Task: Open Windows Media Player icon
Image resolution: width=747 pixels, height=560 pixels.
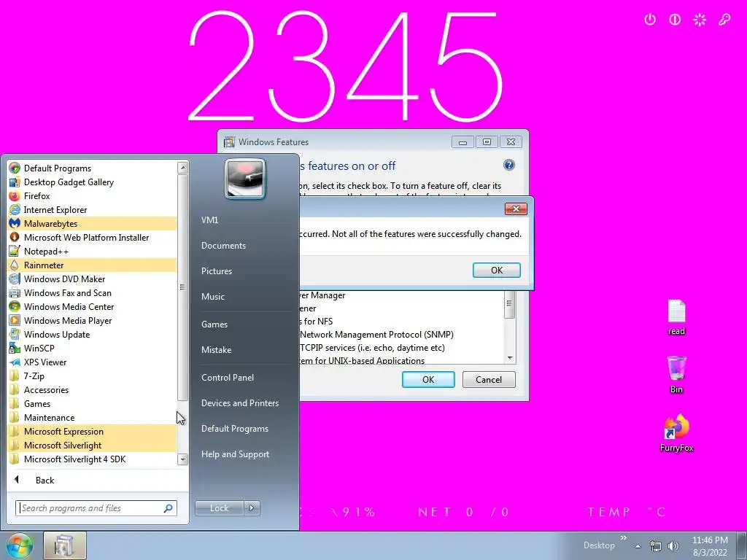Action: click(x=15, y=320)
